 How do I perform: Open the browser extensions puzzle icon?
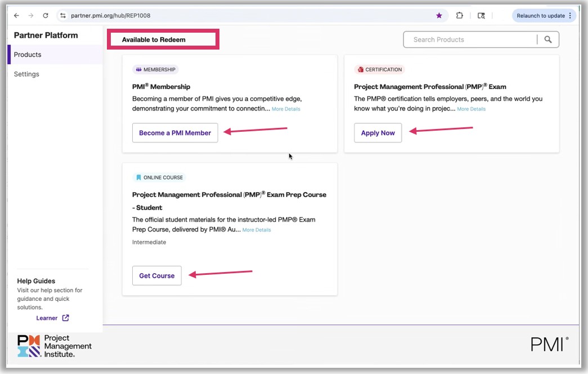(x=459, y=15)
